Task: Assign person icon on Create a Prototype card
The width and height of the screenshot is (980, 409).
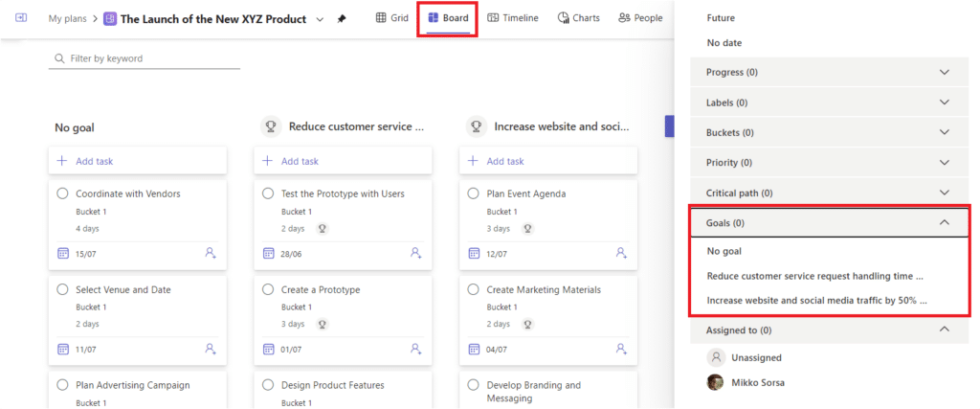Action: [416, 349]
